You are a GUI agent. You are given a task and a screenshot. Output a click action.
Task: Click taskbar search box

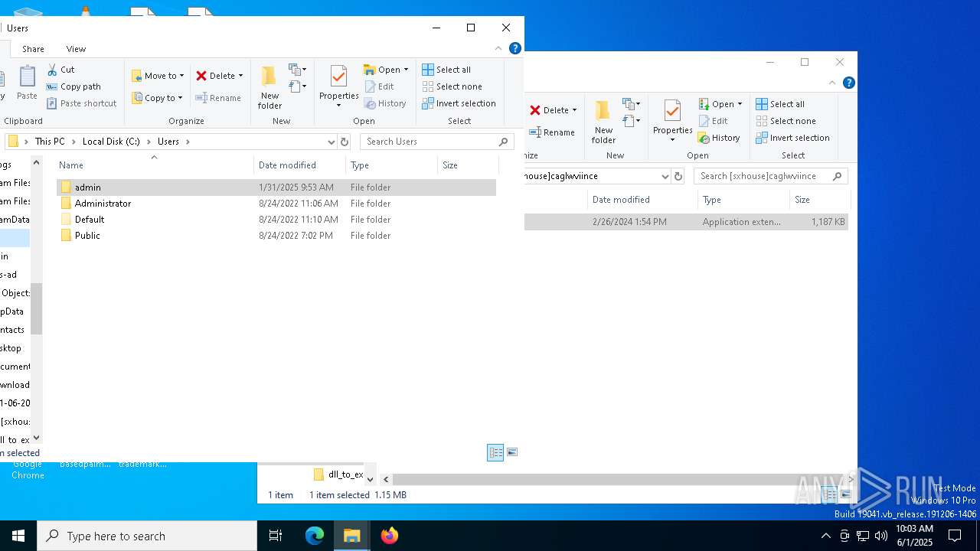coord(147,536)
